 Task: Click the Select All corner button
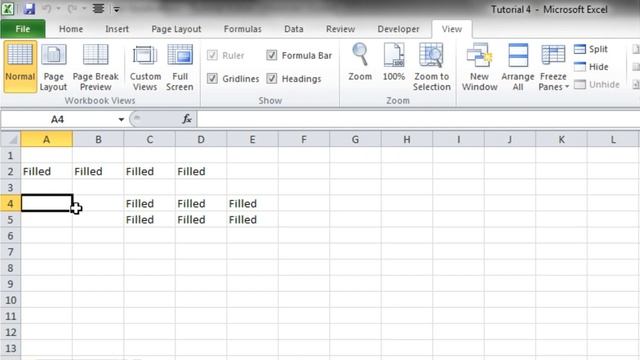[x=11, y=140]
